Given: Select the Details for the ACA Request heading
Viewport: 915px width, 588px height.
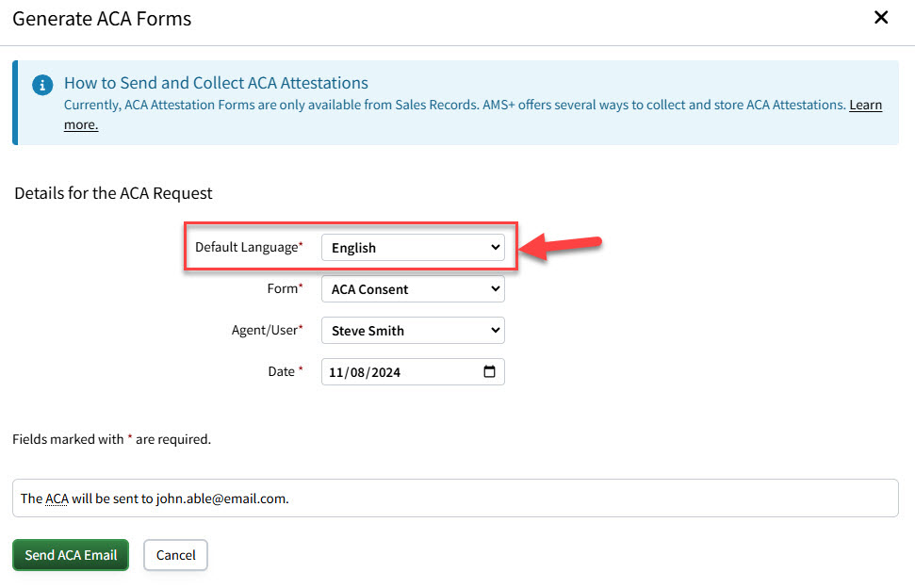Looking at the screenshot, I should 113,193.
